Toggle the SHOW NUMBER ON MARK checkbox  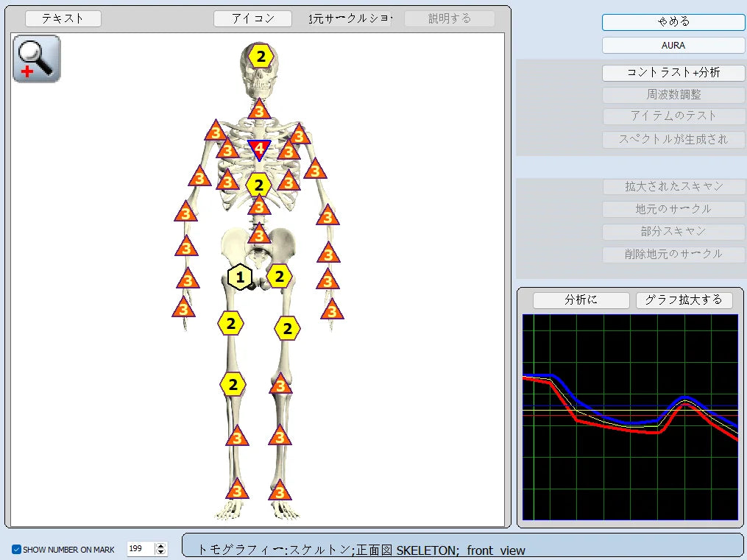(17, 550)
